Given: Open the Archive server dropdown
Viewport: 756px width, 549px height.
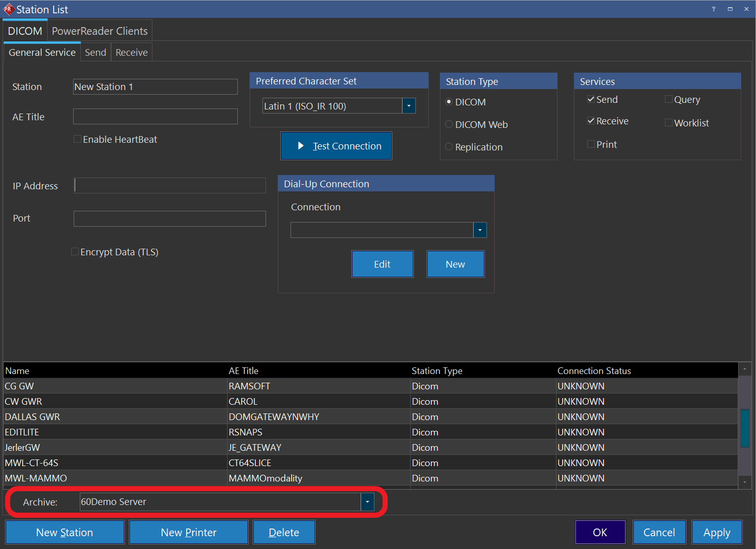Looking at the screenshot, I should point(367,502).
